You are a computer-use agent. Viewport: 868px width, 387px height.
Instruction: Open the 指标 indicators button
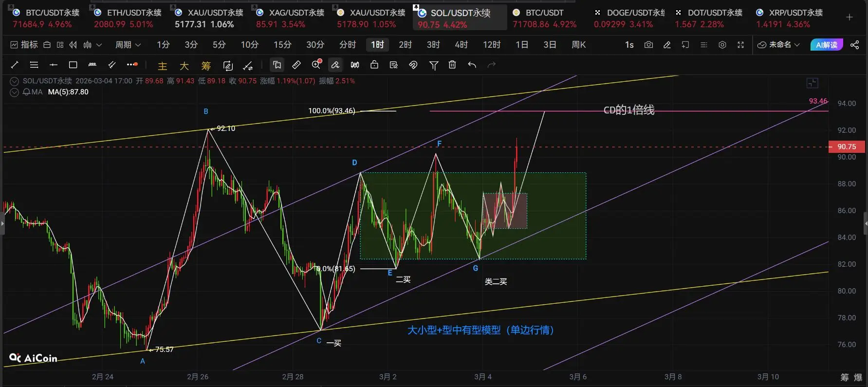click(24, 45)
